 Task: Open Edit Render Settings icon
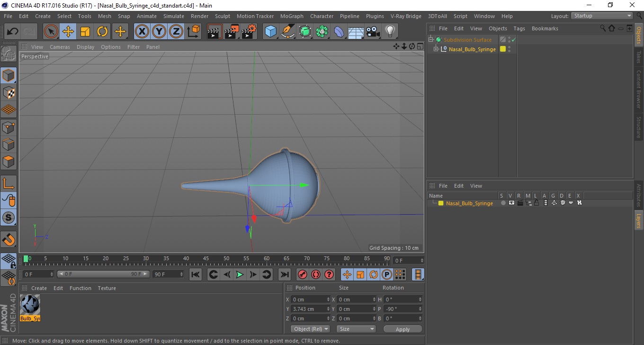point(249,32)
